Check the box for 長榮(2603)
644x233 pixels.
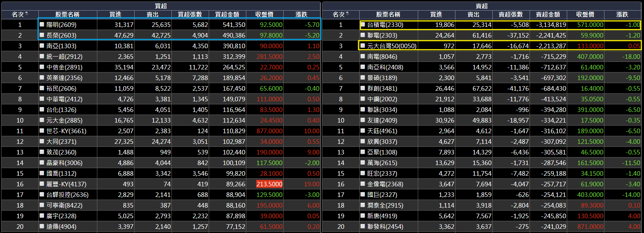coord(42,35)
